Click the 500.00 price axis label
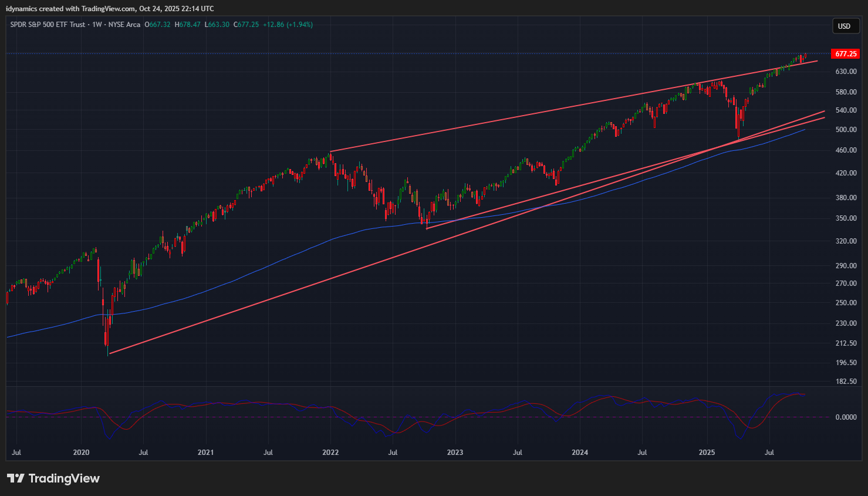 (x=846, y=130)
